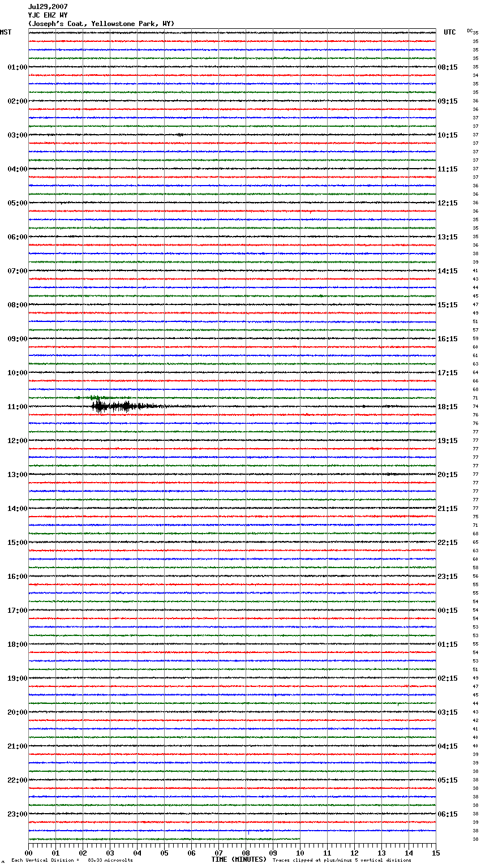Select the DC column header
This screenshot has height=868, width=481.
[470, 31]
